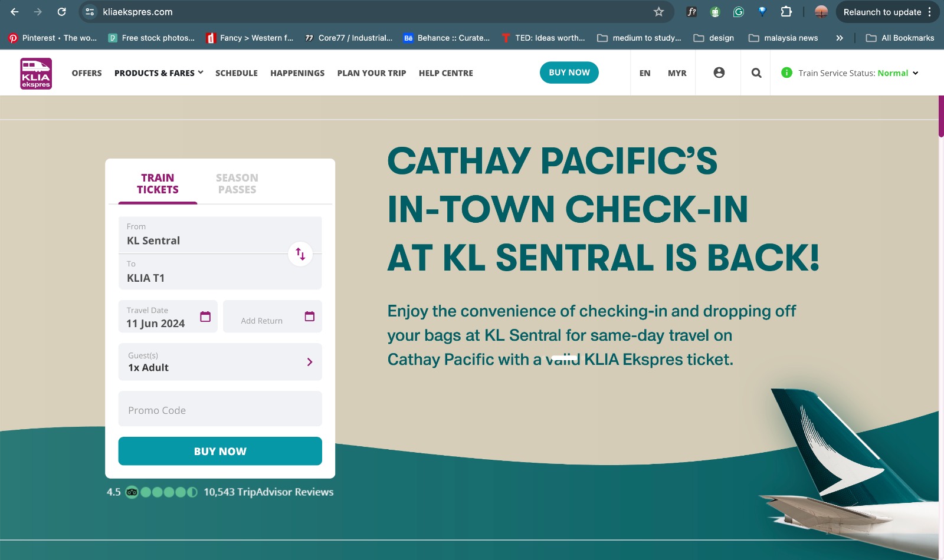The image size is (944, 560).
Task: Expand the Train Service Status dropdown
Action: (x=916, y=73)
